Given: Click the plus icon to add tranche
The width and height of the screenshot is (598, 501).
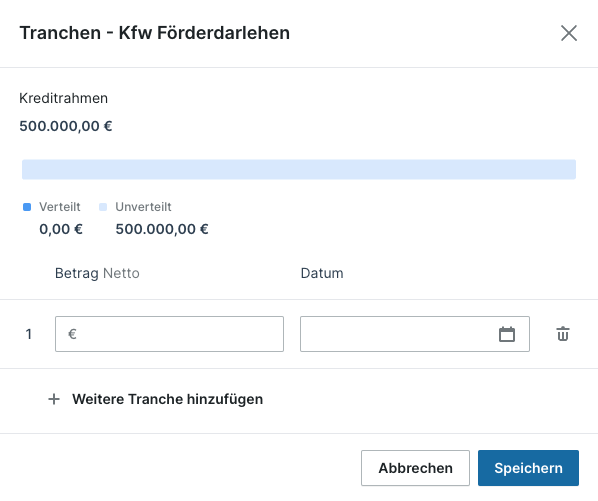Looking at the screenshot, I should [x=54, y=399].
